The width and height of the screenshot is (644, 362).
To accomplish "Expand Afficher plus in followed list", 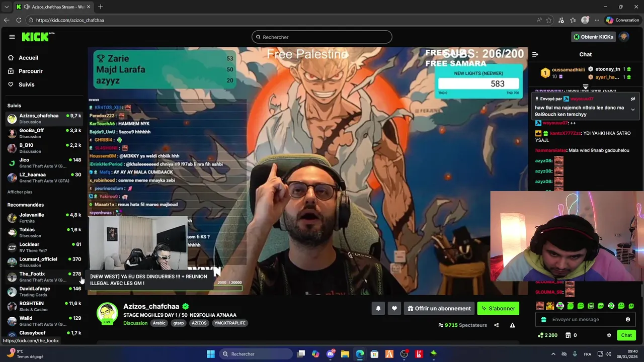I will click(x=20, y=192).
